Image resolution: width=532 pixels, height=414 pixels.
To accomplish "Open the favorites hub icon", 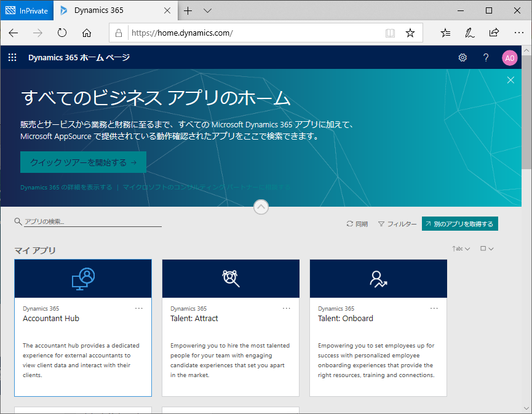I will pos(445,33).
